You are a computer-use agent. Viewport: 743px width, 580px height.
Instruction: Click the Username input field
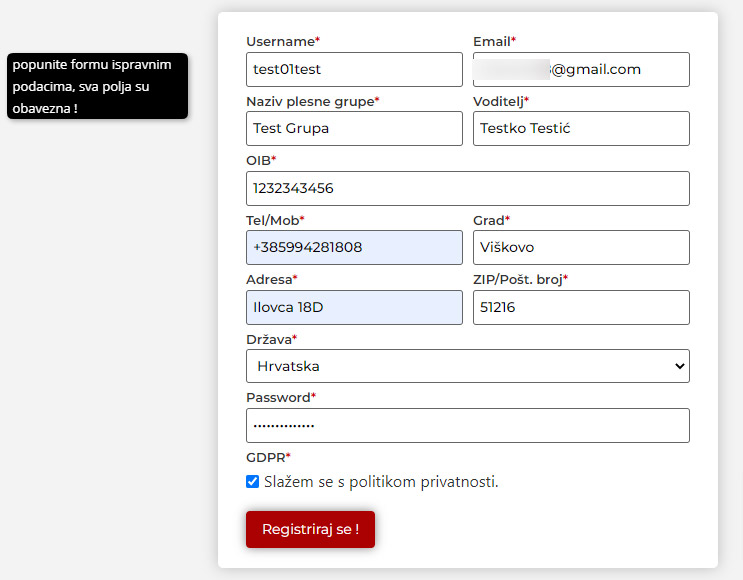354,70
